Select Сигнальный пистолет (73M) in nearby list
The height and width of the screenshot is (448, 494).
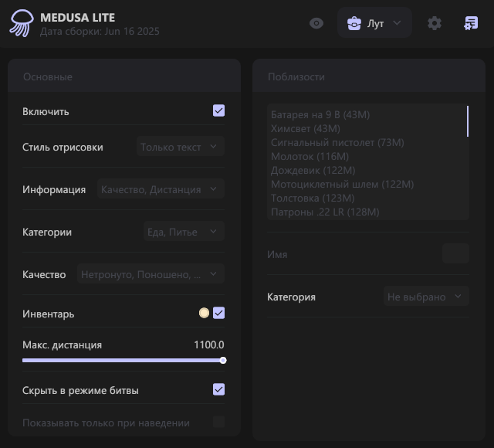point(337,142)
